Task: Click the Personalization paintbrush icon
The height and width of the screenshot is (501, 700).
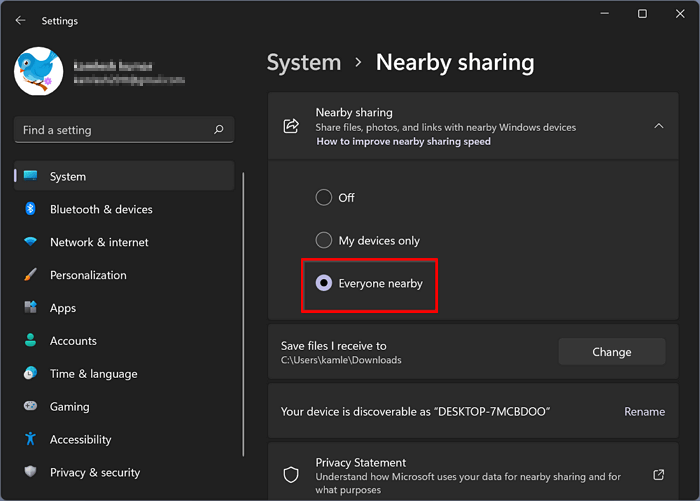Action: click(30, 275)
